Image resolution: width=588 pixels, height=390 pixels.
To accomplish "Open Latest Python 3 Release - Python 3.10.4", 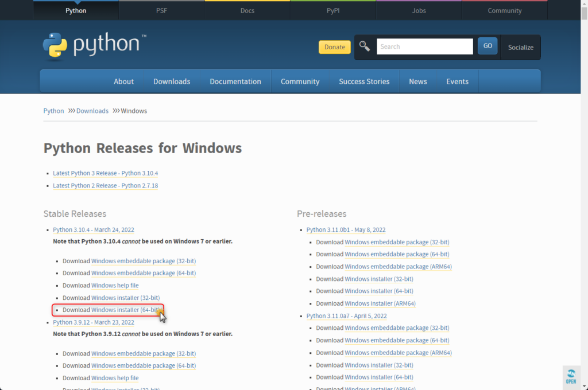I will [x=106, y=173].
